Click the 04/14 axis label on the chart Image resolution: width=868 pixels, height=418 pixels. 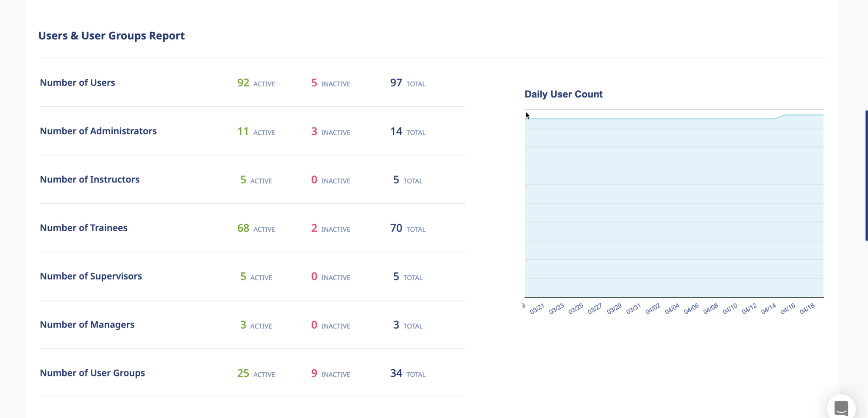pos(769,308)
